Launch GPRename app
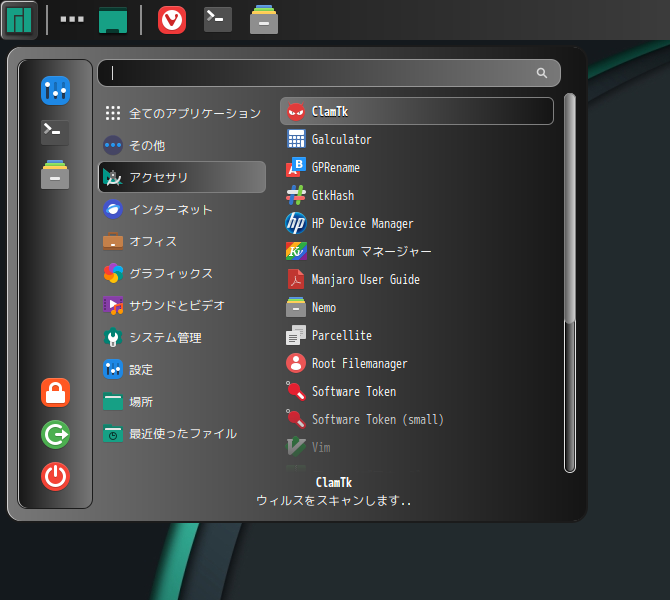 click(417, 168)
